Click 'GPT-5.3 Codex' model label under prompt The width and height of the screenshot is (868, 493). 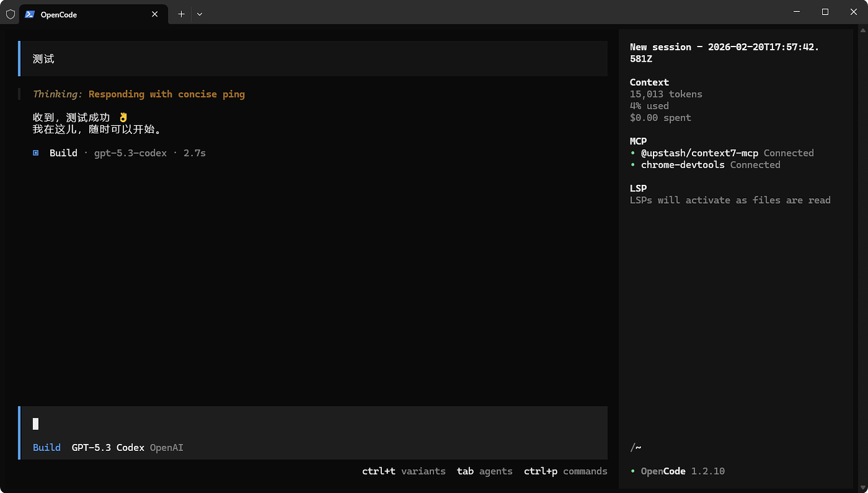pos(108,448)
